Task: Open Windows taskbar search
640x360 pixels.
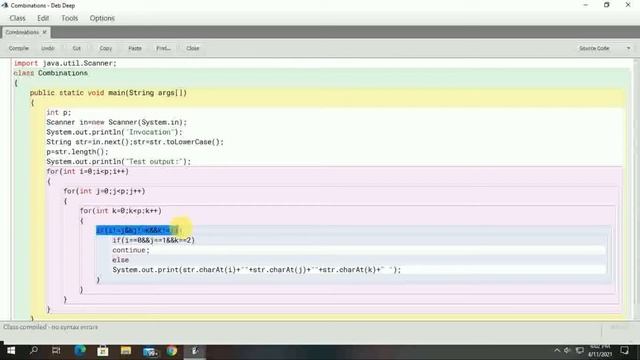Action: tap(34, 351)
